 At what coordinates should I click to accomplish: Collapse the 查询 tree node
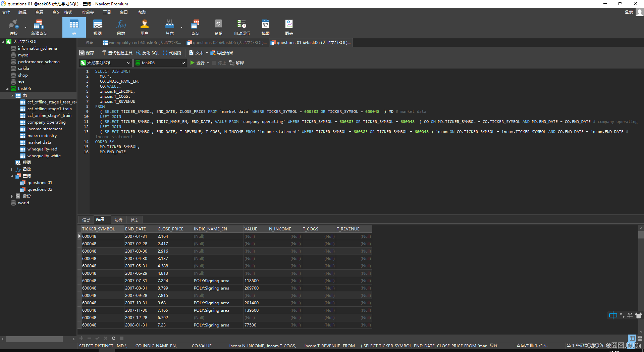coord(12,176)
